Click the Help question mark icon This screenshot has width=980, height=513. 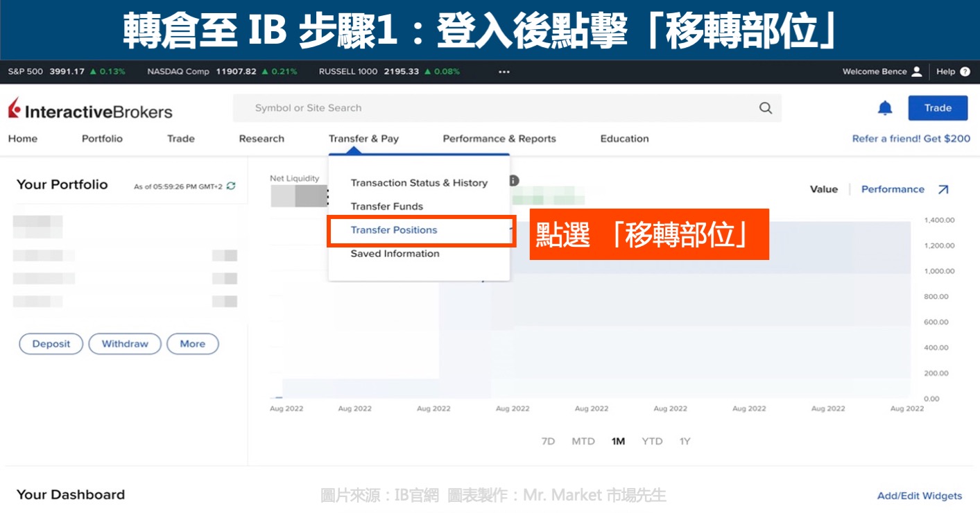965,71
